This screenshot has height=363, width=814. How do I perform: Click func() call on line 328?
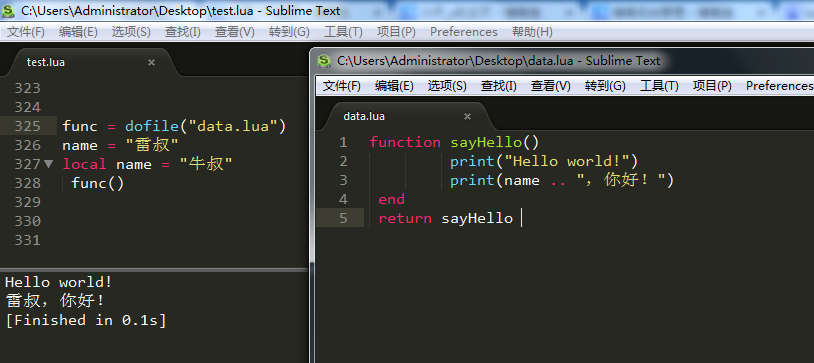click(x=98, y=183)
